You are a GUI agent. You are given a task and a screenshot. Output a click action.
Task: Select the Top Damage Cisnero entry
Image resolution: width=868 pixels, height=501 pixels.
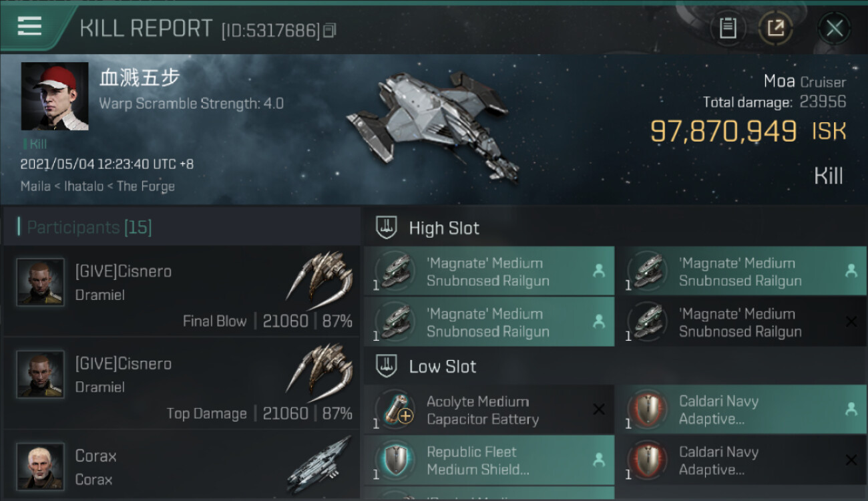click(x=180, y=383)
